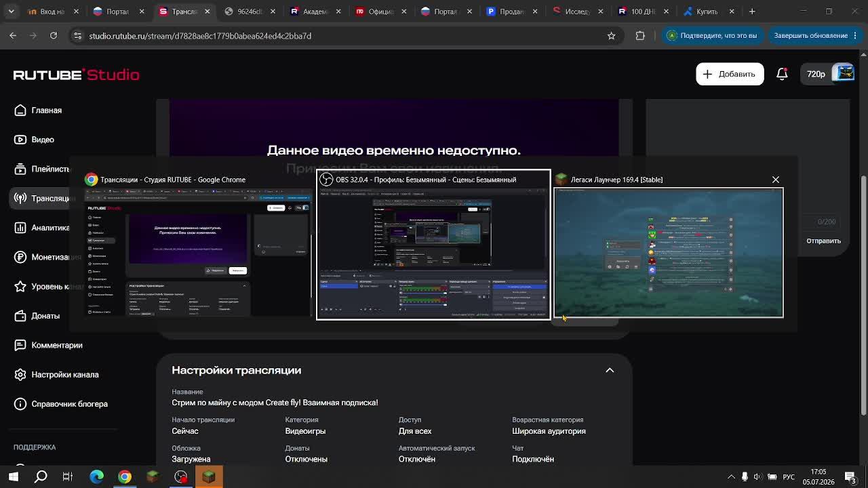Open a new browser tab
Screen dimensions: 868x488
pyautogui.click(x=752, y=12)
